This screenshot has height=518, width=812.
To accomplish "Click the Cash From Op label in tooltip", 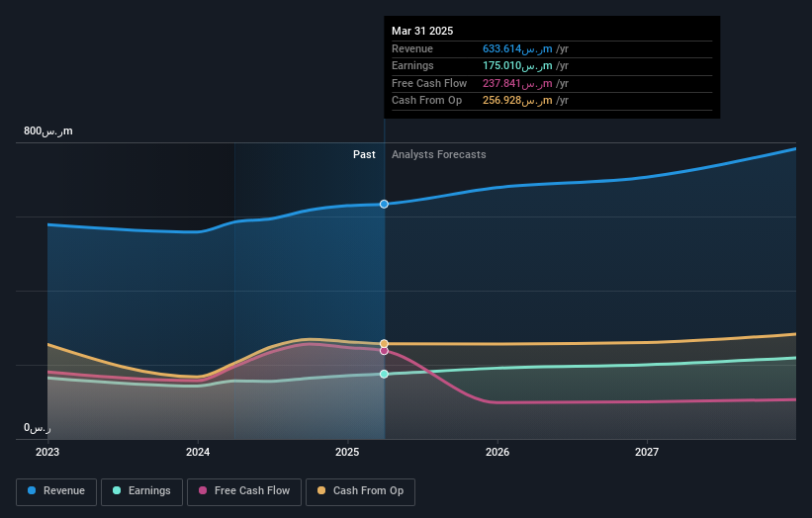I will [426, 101].
